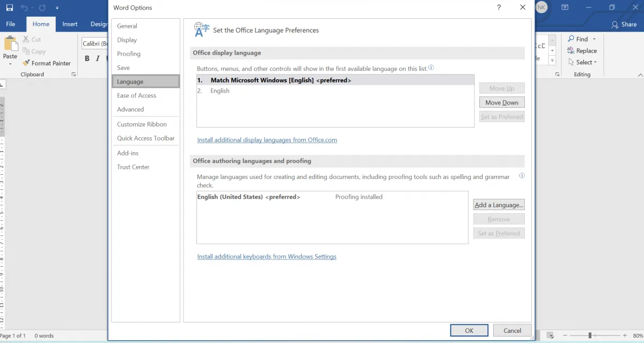Expand the Select dropdown arrow
Screen dimensions: 644x343
click(x=595, y=63)
